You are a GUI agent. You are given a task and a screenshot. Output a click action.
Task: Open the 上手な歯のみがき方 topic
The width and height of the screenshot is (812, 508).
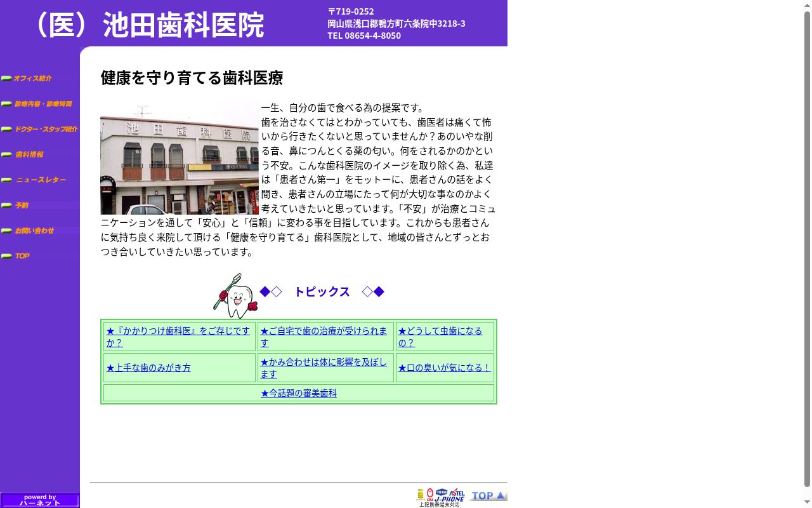(148, 368)
